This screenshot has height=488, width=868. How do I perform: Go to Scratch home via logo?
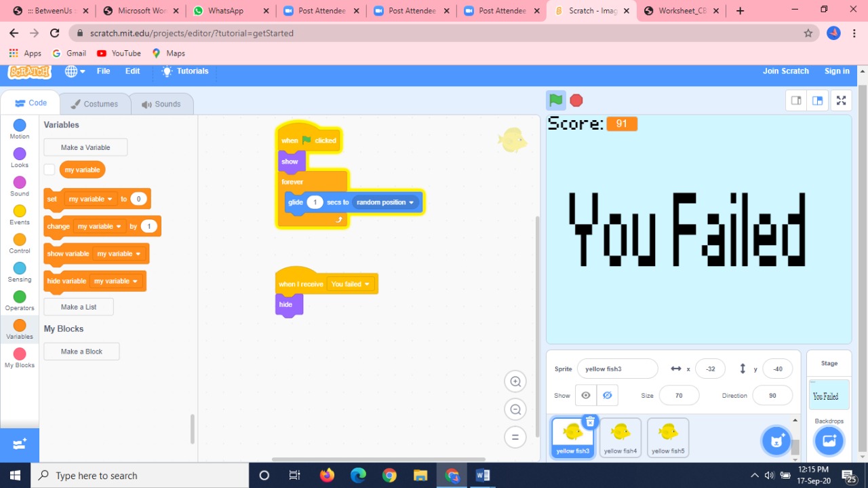click(29, 71)
